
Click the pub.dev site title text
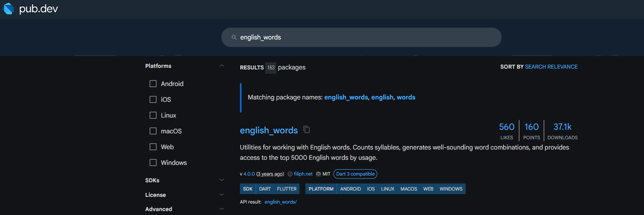click(x=38, y=9)
